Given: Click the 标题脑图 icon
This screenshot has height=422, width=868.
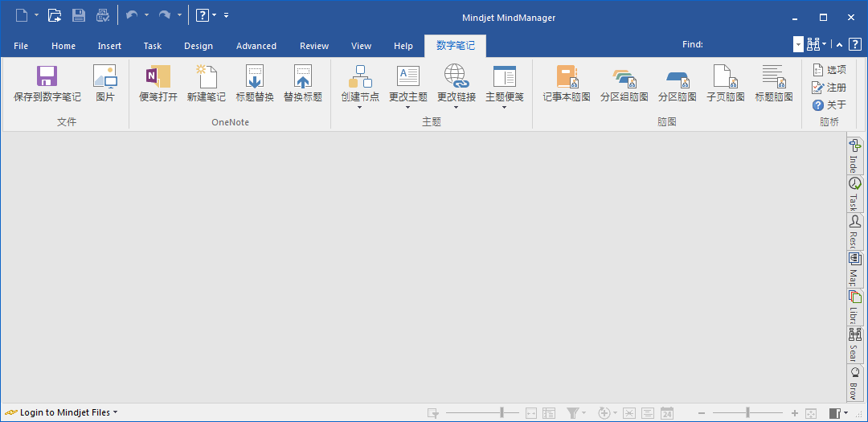Looking at the screenshot, I should coord(774,76).
